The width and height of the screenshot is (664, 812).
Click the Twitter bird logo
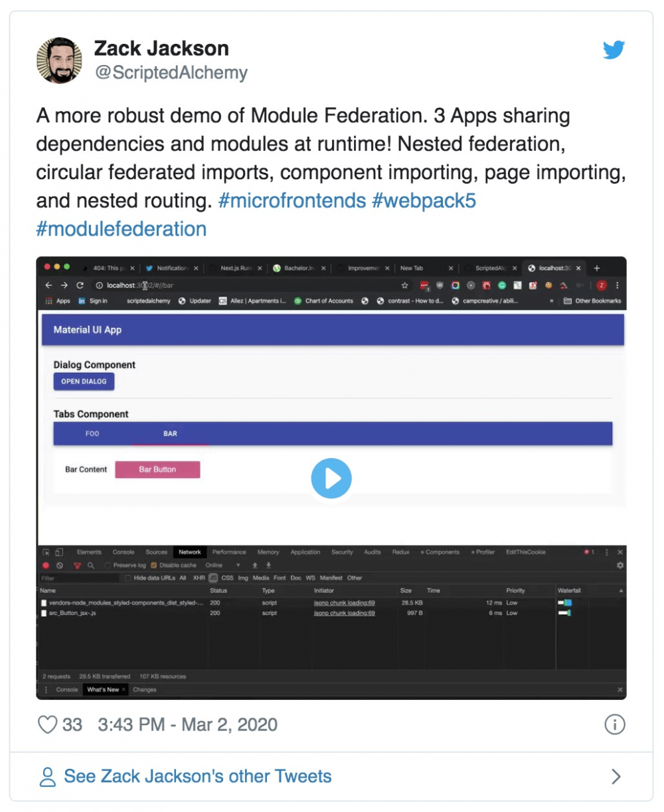point(614,49)
